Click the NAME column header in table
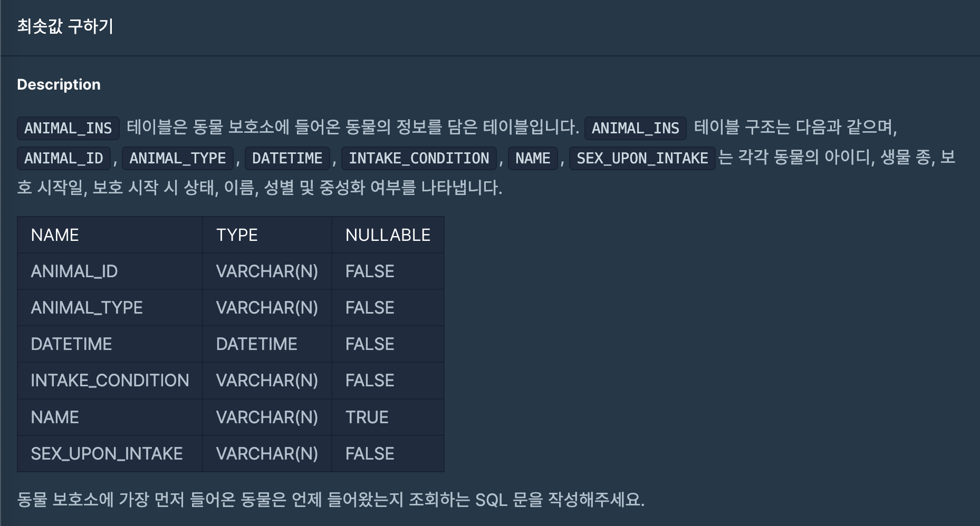This screenshot has width=980, height=526. 55,235
